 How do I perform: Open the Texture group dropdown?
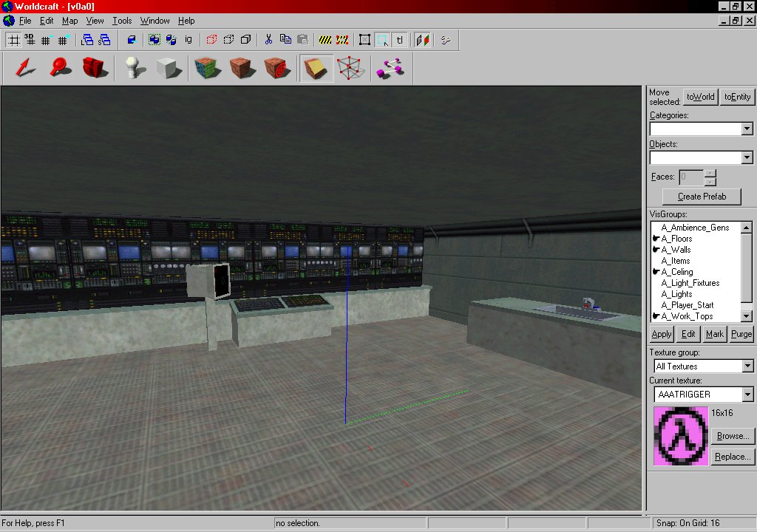coord(747,366)
